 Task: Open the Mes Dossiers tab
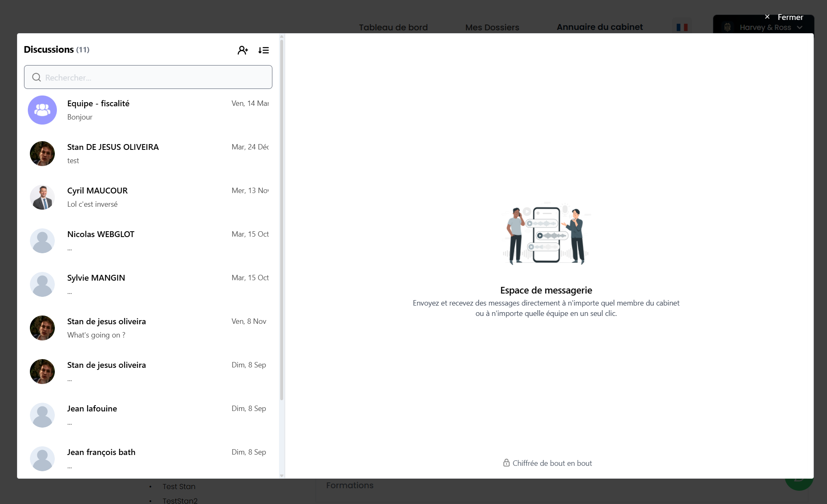[492, 27]
